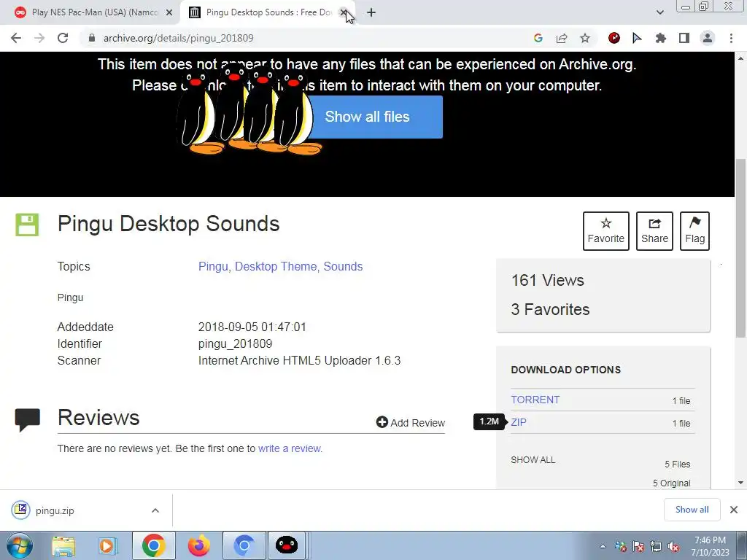Click the 161 Views text
This screenshot has width=747, height=560.
[x=547, y=281]
